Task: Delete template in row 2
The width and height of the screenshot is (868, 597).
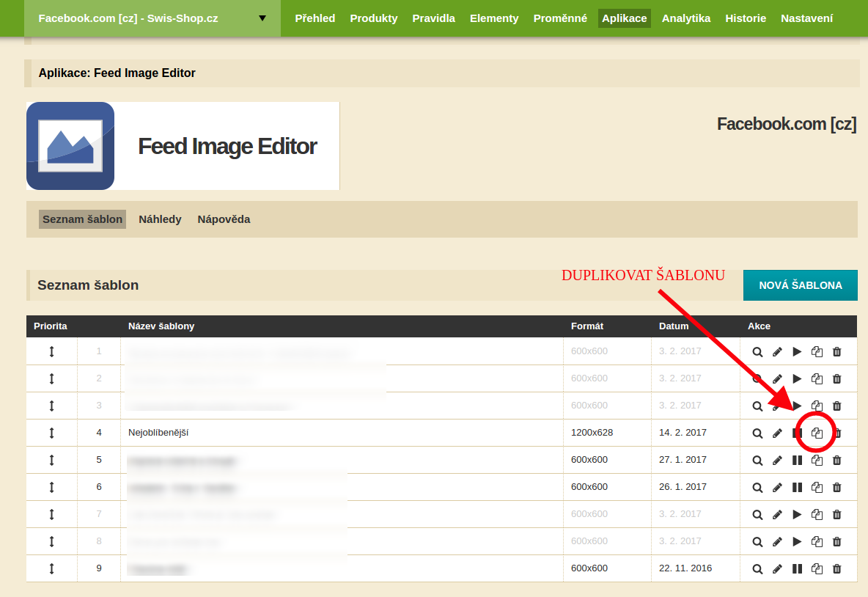Action: (837, 378)
